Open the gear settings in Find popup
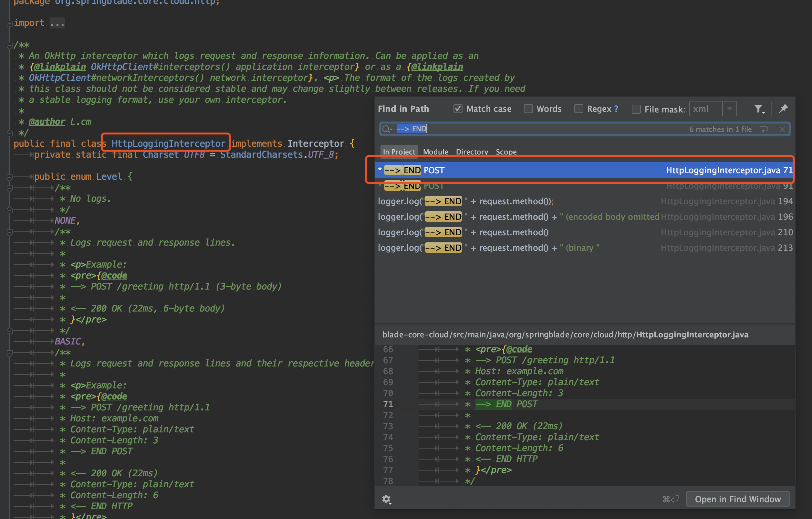Image resolution: width=812 pixels, height=519 pixels. click(386, 499)
